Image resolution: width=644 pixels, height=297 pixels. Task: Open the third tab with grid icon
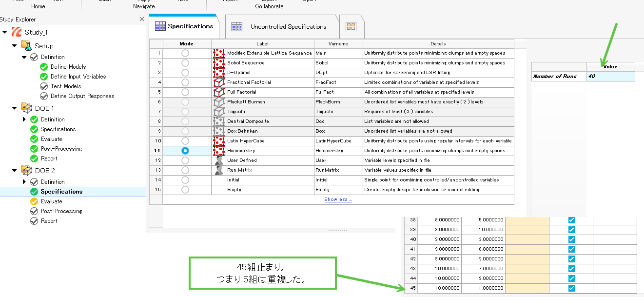(351, 27)
